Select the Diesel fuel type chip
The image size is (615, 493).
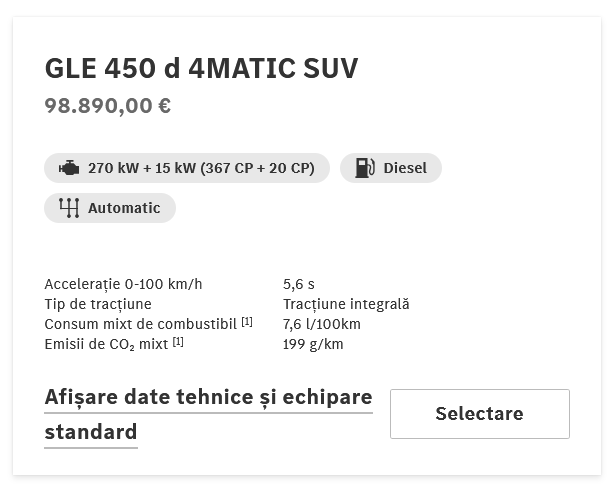pyautogui.click(x=391, y=168)
